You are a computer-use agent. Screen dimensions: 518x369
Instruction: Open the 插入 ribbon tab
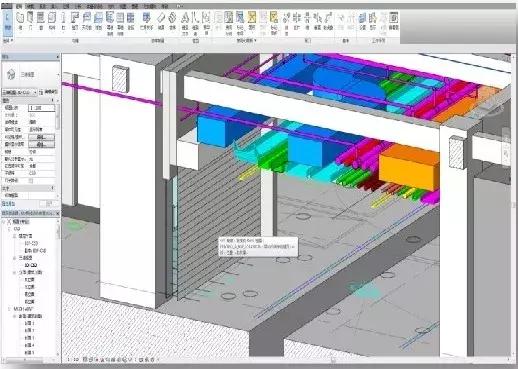pos(54,6)
